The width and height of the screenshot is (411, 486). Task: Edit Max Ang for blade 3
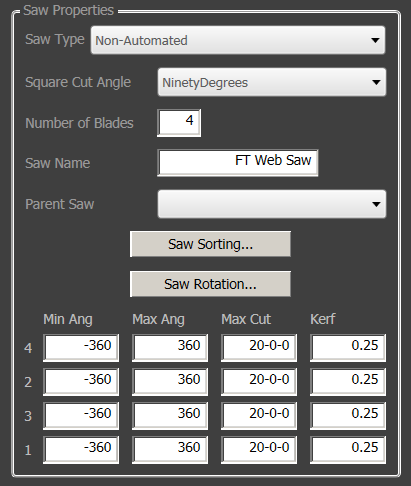pyautogui.click(x=170, y=416)
